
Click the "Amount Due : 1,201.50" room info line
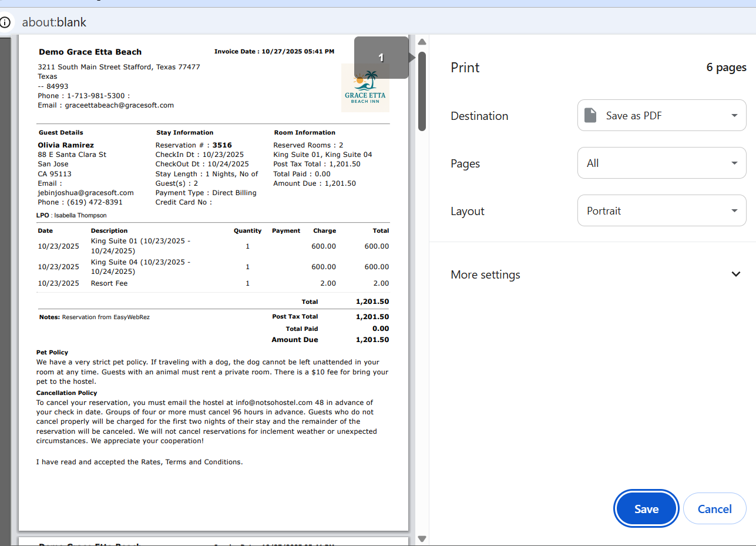click(x=314, y=183)
